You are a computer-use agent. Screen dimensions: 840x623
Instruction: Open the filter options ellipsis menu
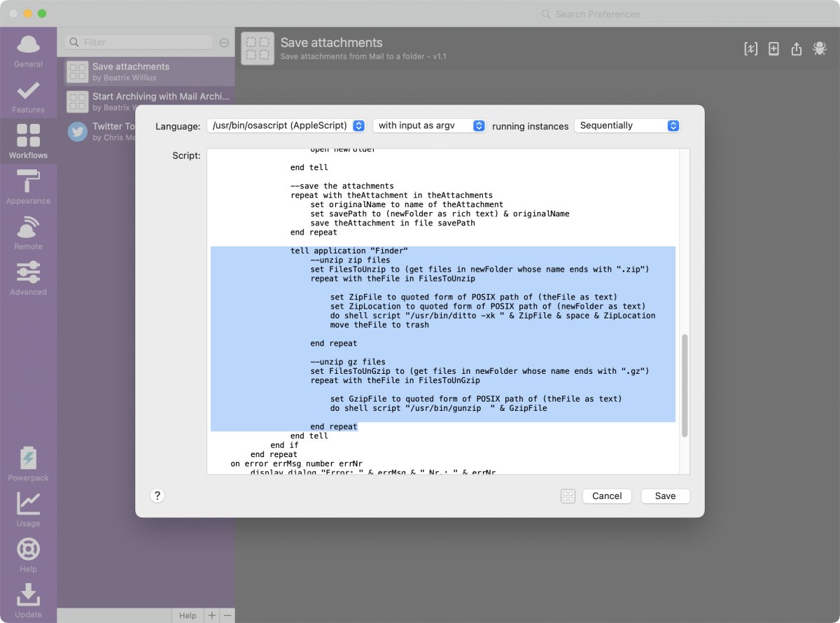pyautogui.click(x=224, y=42)
